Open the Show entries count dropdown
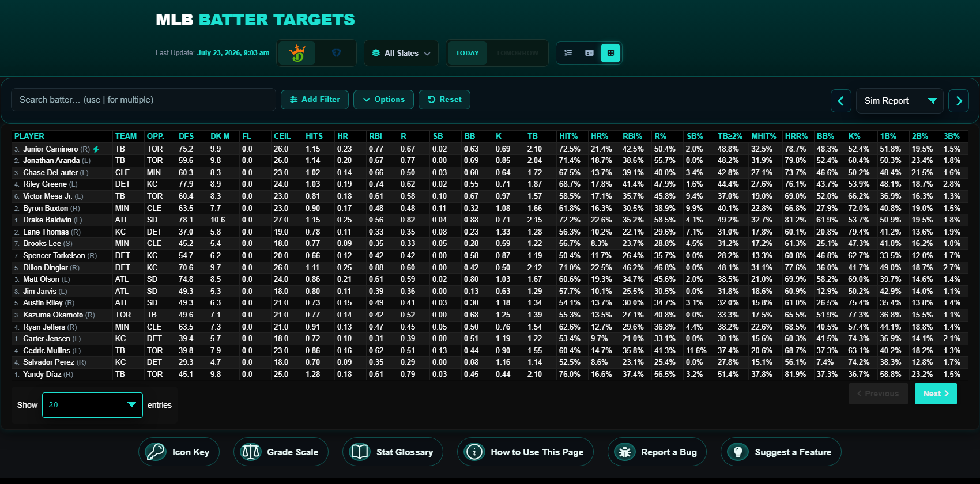The image size is (980, 484). click(x=92, y=405)
